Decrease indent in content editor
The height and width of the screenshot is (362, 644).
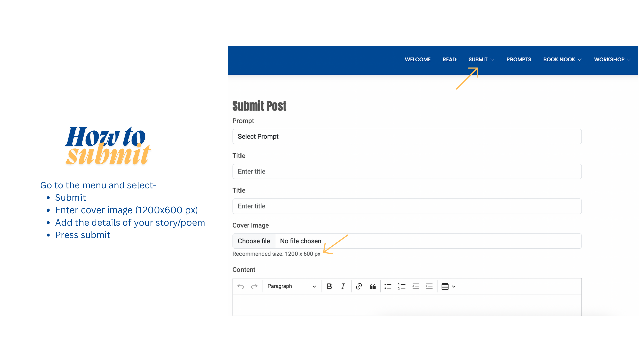point(416,286)
